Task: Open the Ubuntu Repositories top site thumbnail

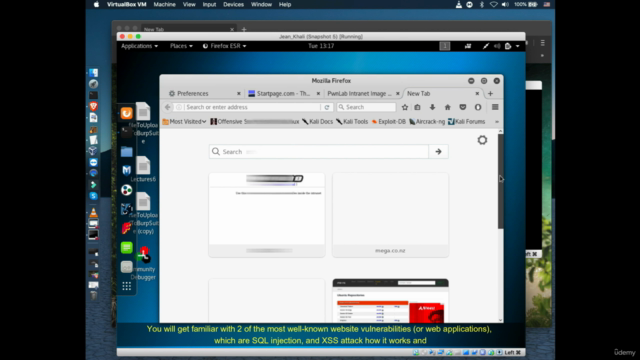Action: click(390, 301)
